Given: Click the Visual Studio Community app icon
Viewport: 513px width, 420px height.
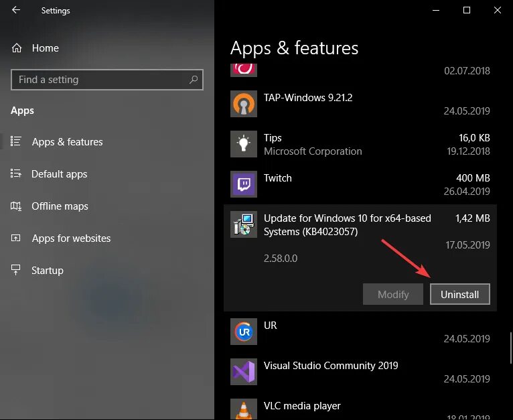Looking at the screenshot, I should point(243,372).
